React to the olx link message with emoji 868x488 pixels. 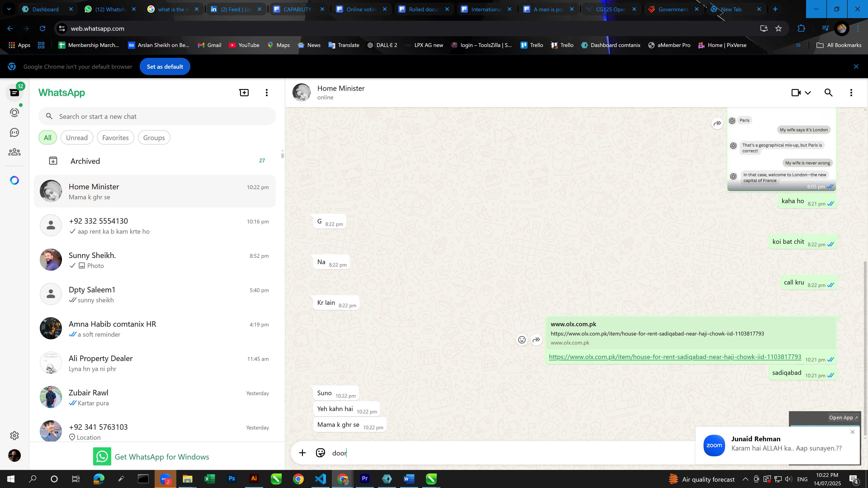522,340
